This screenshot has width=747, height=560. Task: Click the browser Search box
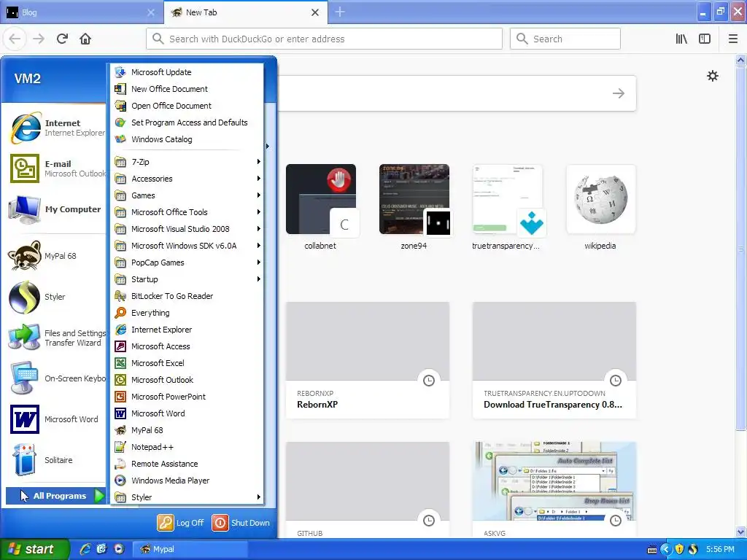[565, 39]
